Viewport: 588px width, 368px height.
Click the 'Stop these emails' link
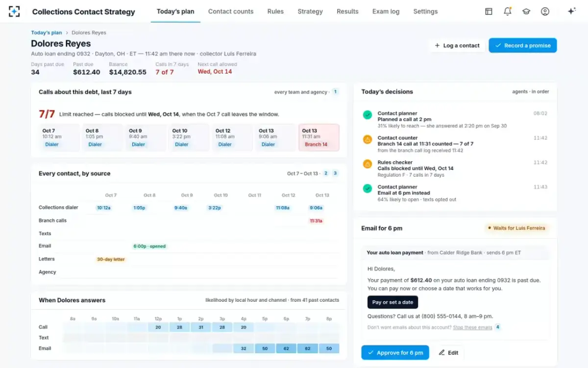(x=472, y=327)
